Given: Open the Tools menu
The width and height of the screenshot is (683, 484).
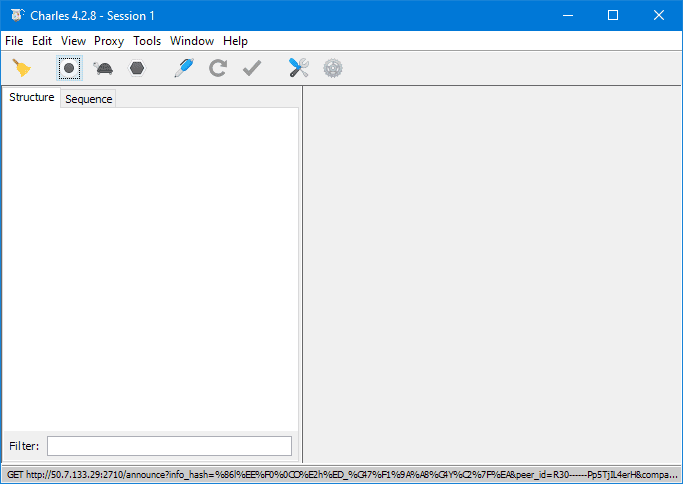Looking at the screenshot, I should coord(147,41).
